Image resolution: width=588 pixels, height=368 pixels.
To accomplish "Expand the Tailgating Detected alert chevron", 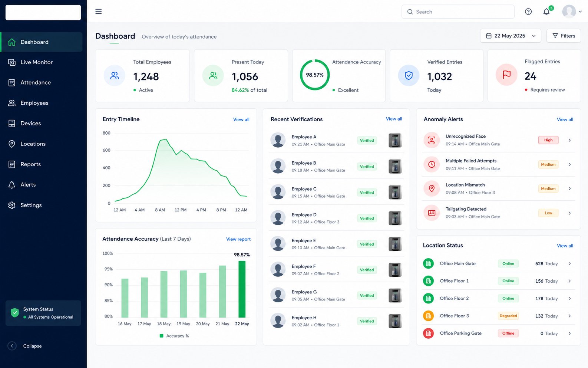I will (569, 213).
